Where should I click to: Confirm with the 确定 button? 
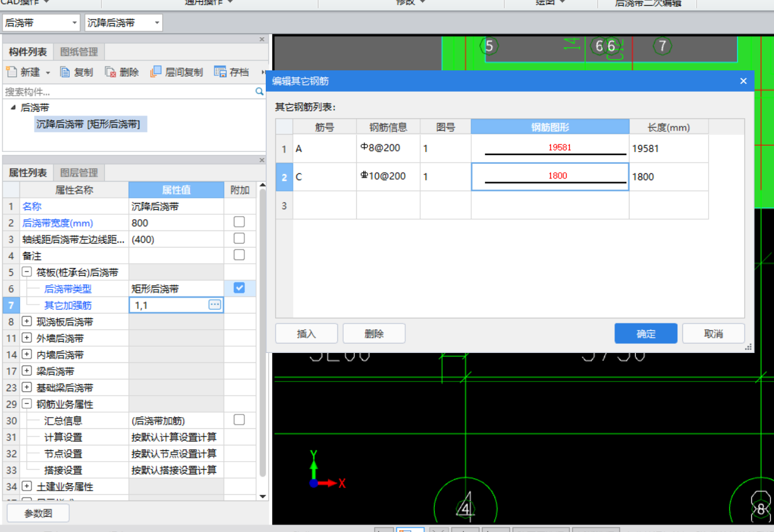646,334
